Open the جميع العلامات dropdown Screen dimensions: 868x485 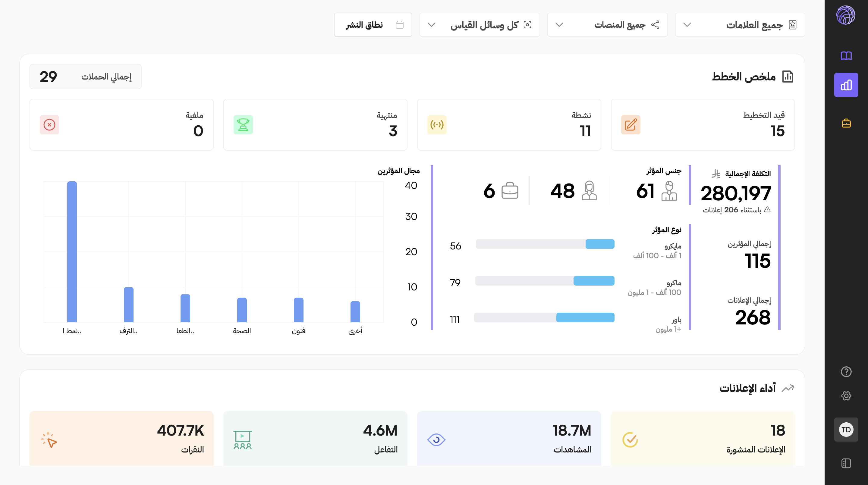[740, 25]
